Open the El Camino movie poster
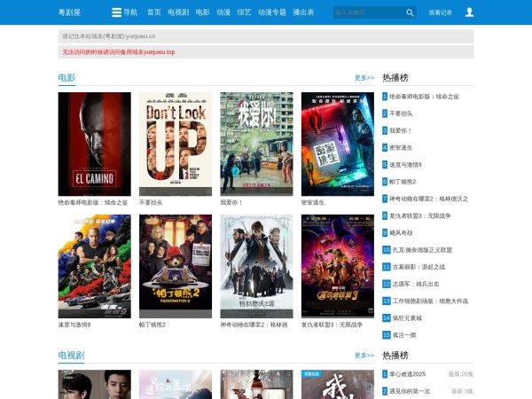532x399 pixels. [x=94, y=144]
